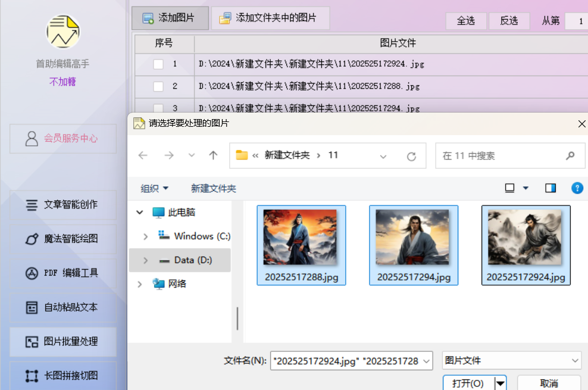Select thumbnail 202525172924.jpg
Screen dimensions: 588x390
526,245
